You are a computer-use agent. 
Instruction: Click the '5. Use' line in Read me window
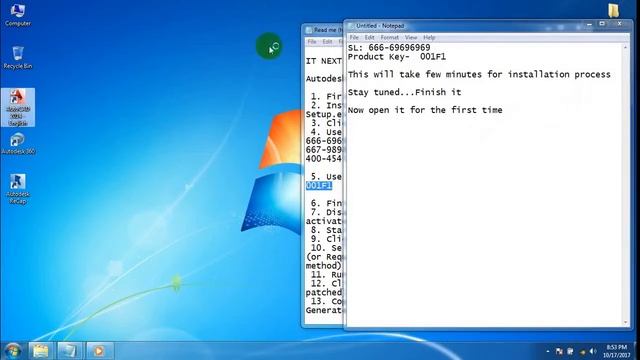(x=326, y=177)
